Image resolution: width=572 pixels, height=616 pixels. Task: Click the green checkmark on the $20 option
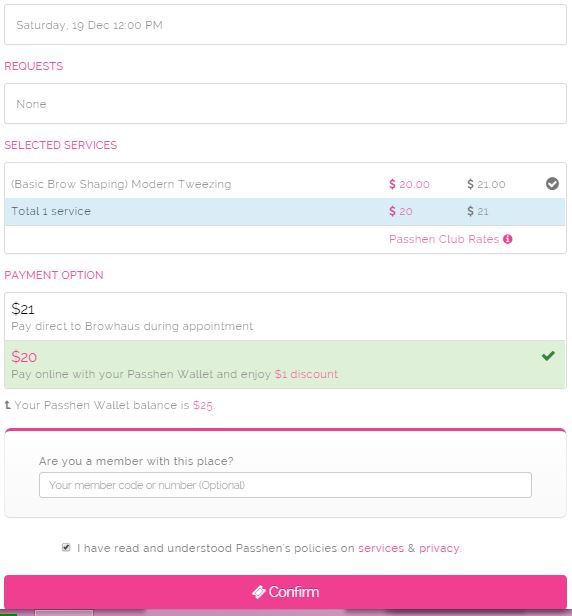point(548,356)
